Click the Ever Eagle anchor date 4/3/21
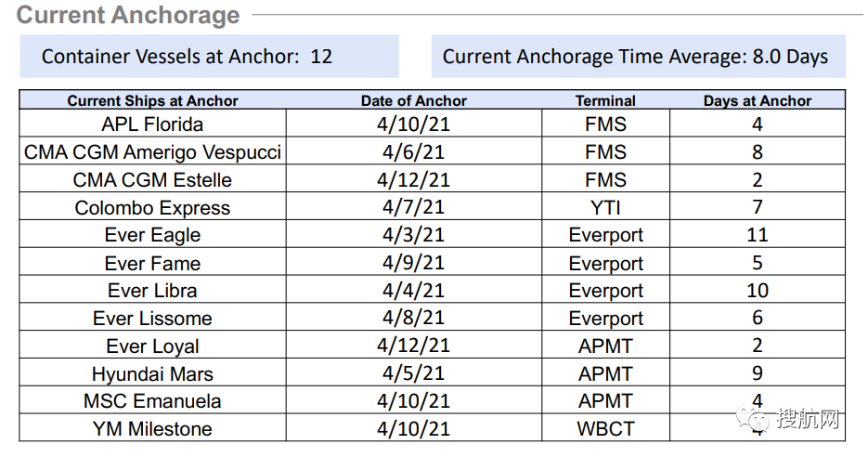Viewport: 868px width, 457px height. click(x=413, y=234)
